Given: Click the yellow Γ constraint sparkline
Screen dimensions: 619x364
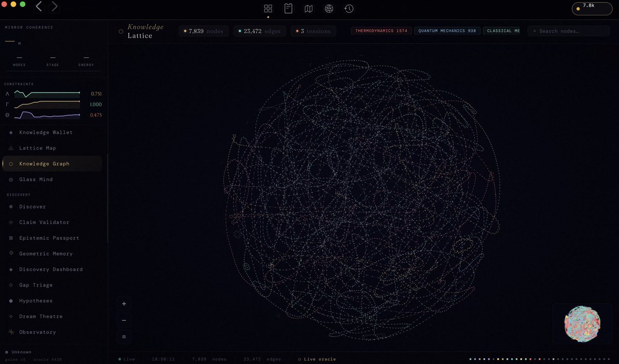Looking at the screenshot, I should point(47,104).
